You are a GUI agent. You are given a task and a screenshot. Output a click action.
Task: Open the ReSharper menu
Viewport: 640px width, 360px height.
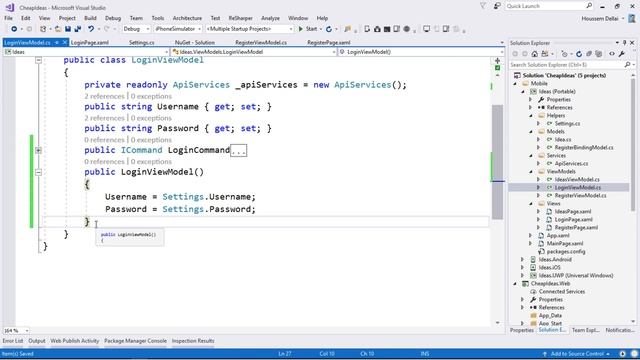(240, 18)
